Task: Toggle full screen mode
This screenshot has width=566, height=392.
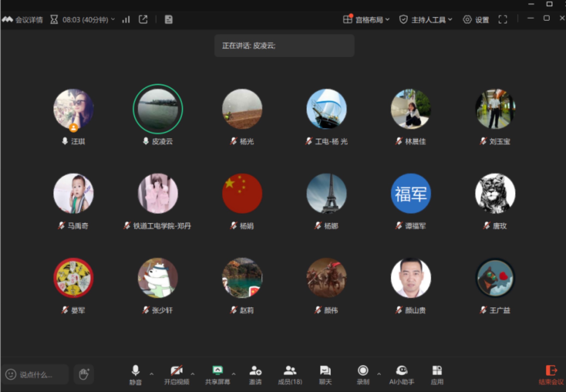Action: click(503, 20)
